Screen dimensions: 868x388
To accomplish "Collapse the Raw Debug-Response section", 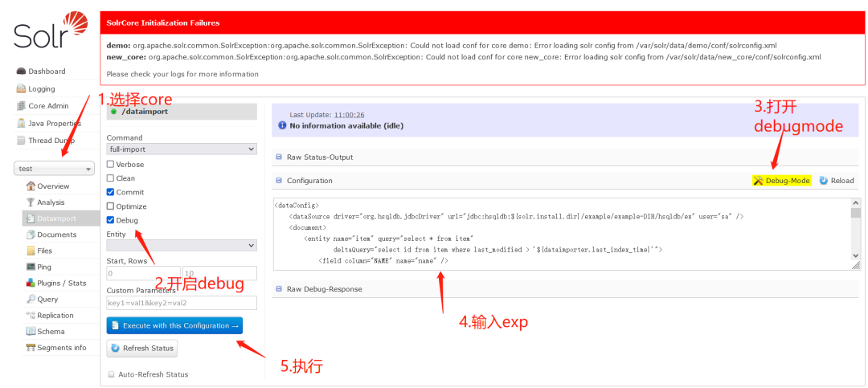I will (x=279, y=289).
